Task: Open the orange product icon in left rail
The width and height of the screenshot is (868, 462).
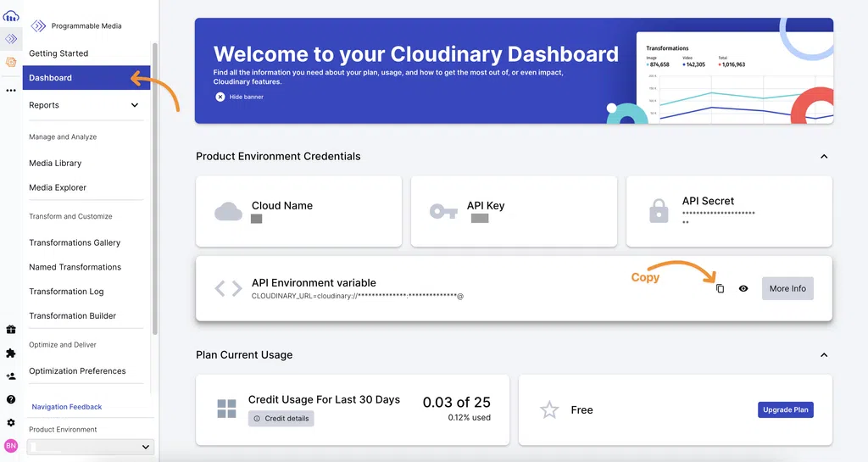Action: 10,62
